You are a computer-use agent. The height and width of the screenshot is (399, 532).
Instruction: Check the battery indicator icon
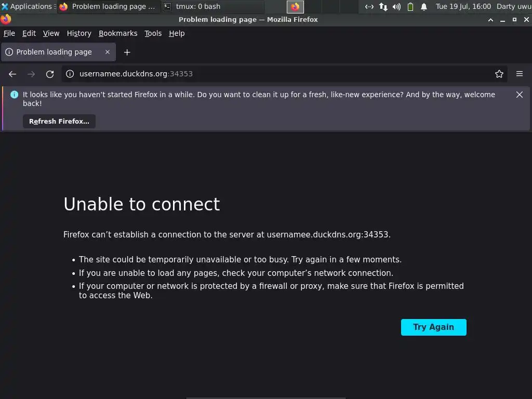[x=410, y=6]
